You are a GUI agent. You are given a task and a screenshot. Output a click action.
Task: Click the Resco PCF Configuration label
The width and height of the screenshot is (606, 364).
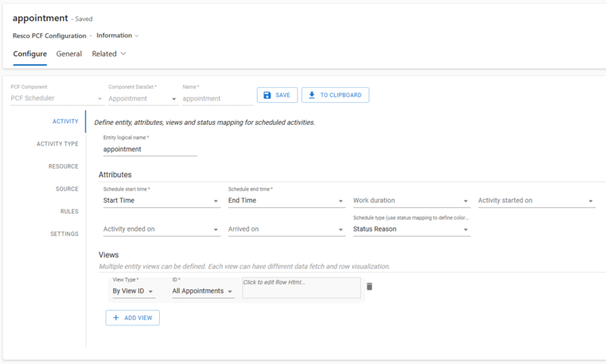pyautogui.click(x=49, y=36)
